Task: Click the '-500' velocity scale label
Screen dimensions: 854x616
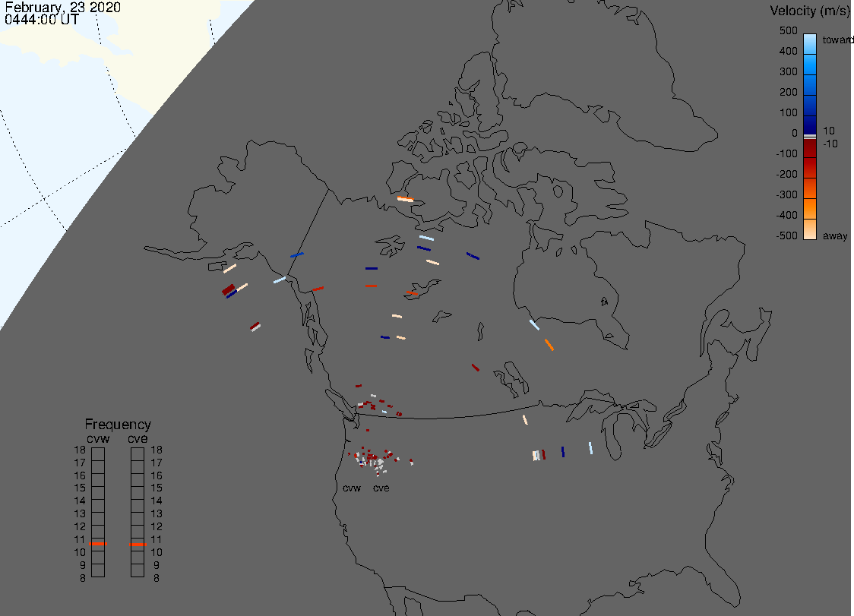Action: pyautogui.click(x=786, y=235)
